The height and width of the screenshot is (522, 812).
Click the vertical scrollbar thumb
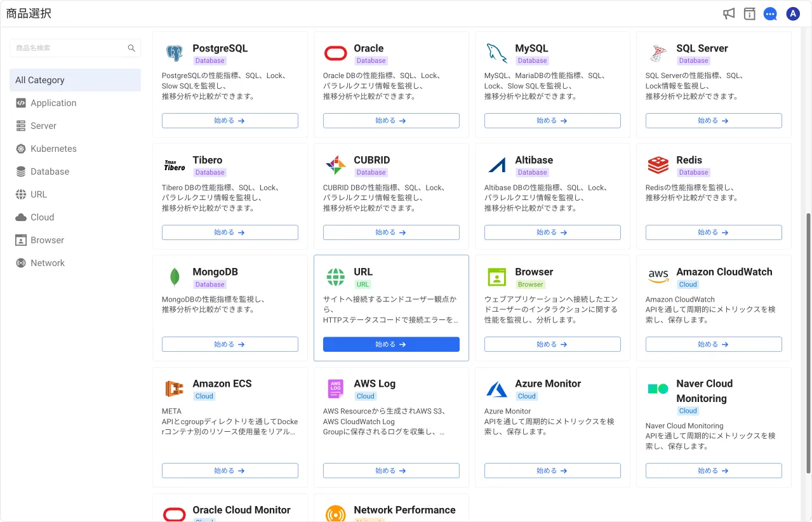[808, 343]
